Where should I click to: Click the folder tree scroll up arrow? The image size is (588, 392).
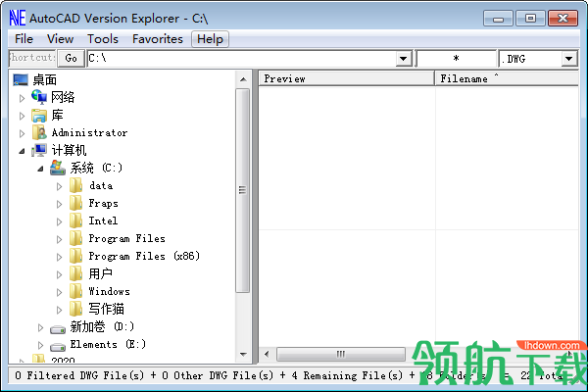point(243,79)
